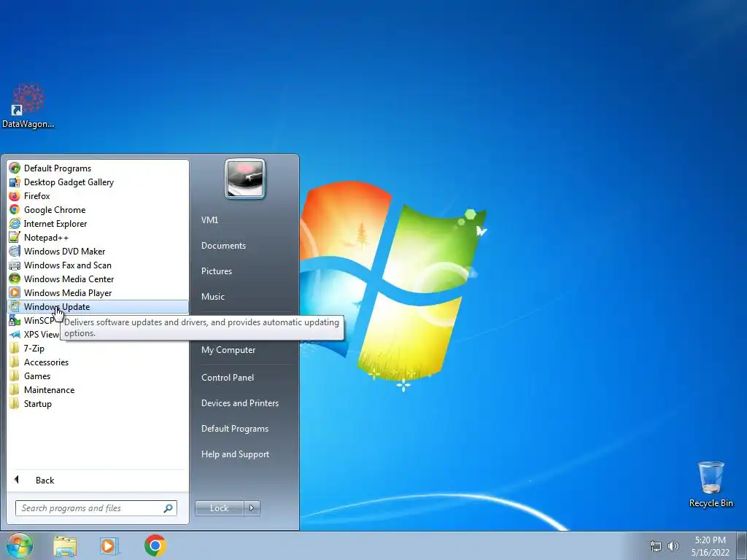Click the Lock button
The width and height of the screenshot is (747, 560).
(x=219, y=508)
